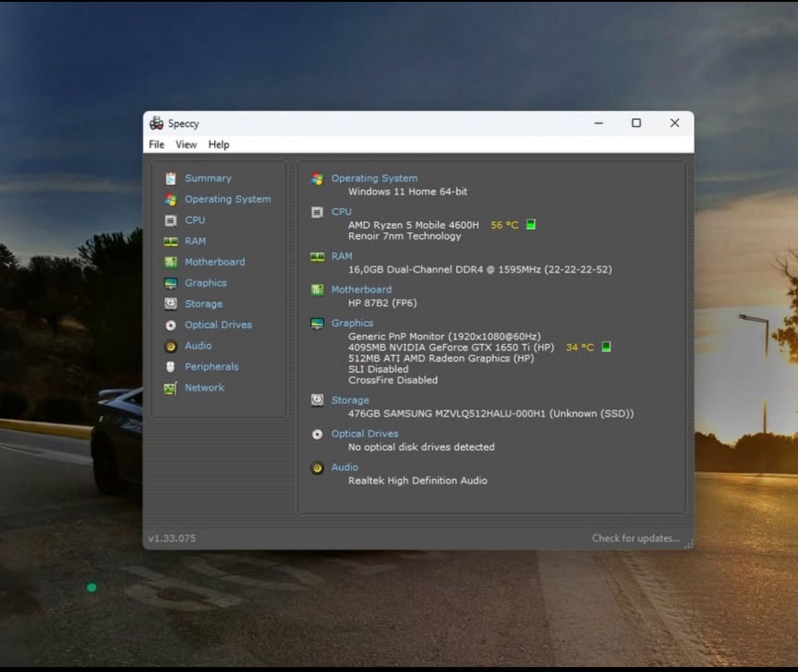
Task: Select Summary in the sidebar
Action: click(x=208, y=178)
